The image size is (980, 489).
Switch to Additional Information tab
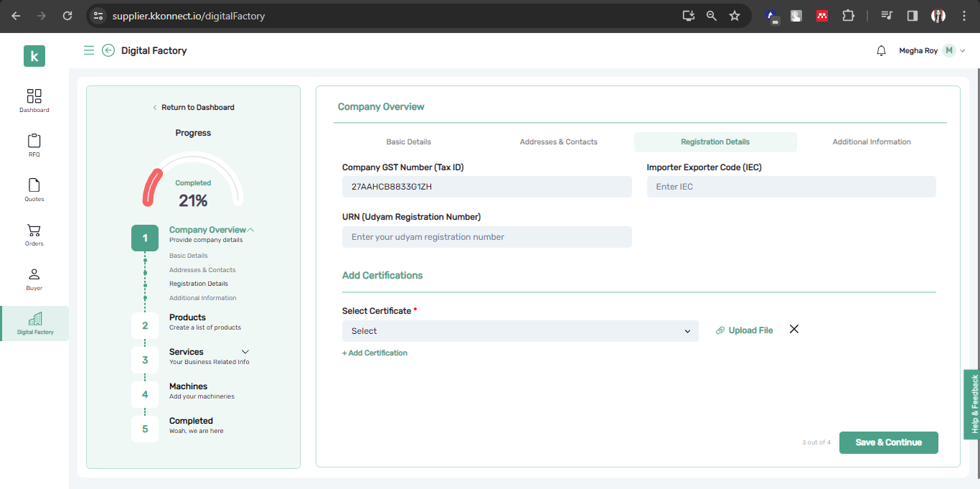[871, 142]
